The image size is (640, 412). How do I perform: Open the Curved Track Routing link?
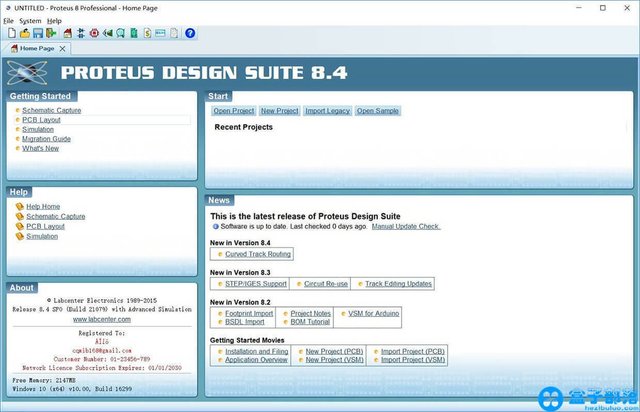point(258,254)
